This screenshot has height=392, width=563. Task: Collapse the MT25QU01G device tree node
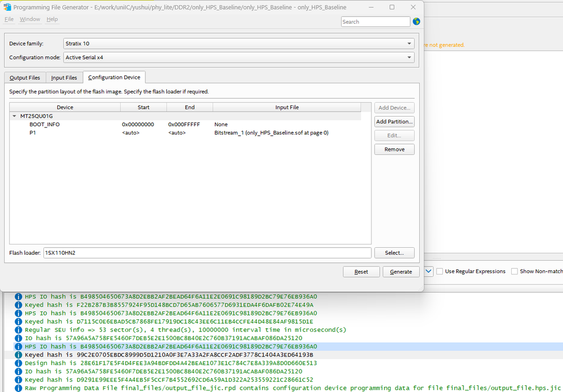tap(14, 116)
